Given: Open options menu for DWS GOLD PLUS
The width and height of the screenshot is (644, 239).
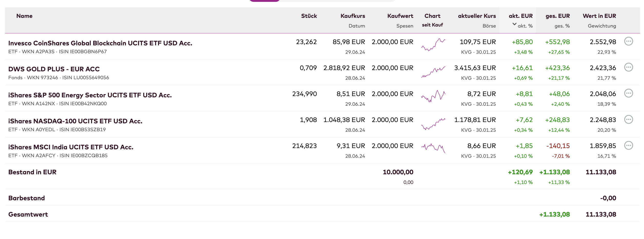Looking at the screenshot, I should (628, 67).
